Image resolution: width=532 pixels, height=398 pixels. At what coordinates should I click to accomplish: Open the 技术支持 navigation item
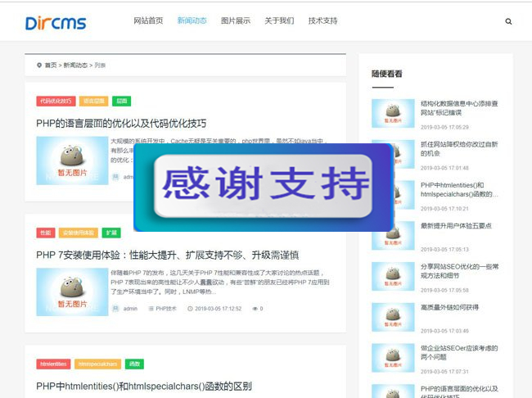(322, 20)
